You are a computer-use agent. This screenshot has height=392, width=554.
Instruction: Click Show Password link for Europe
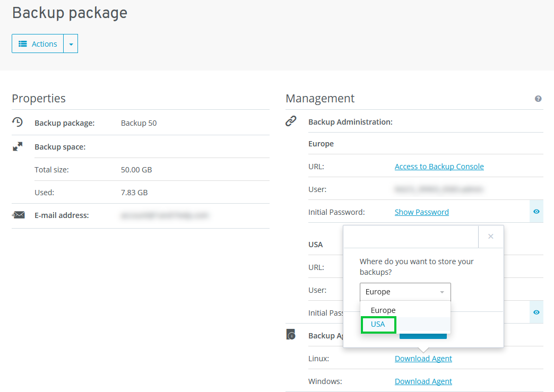(421, 212)
